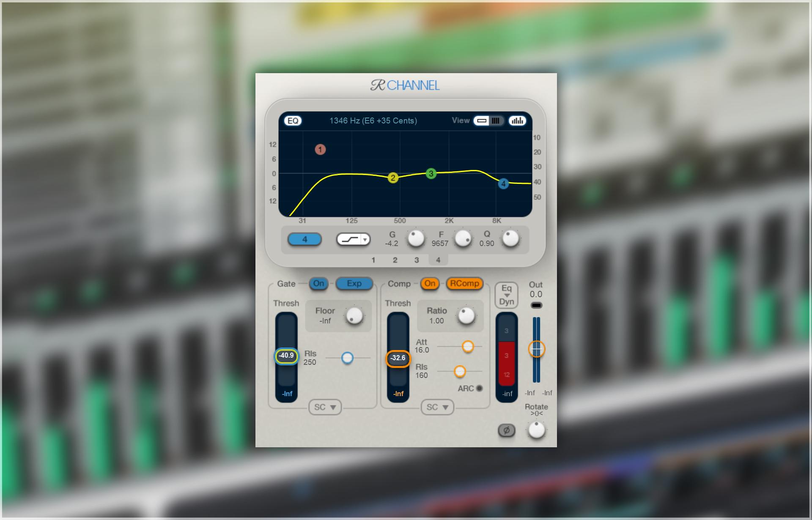Screen dimensions: 812x520
Task: Click the compressor threshold handle -32.6
Action: pos(398,359)
